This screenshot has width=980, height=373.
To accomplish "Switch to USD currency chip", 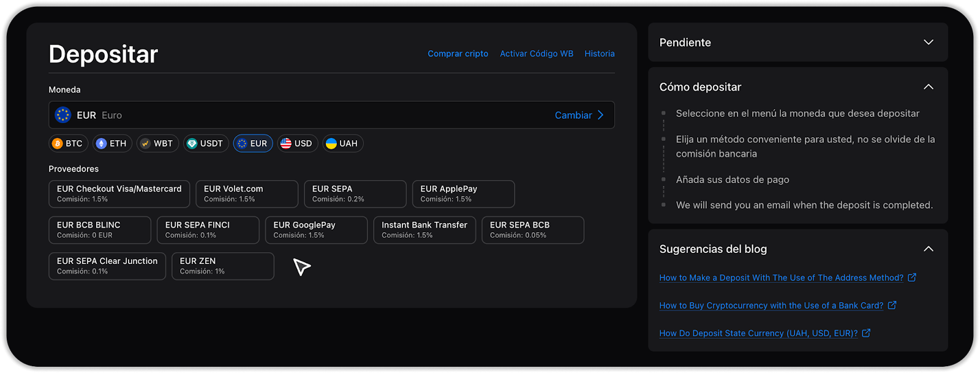I will [x=297, y=143].
